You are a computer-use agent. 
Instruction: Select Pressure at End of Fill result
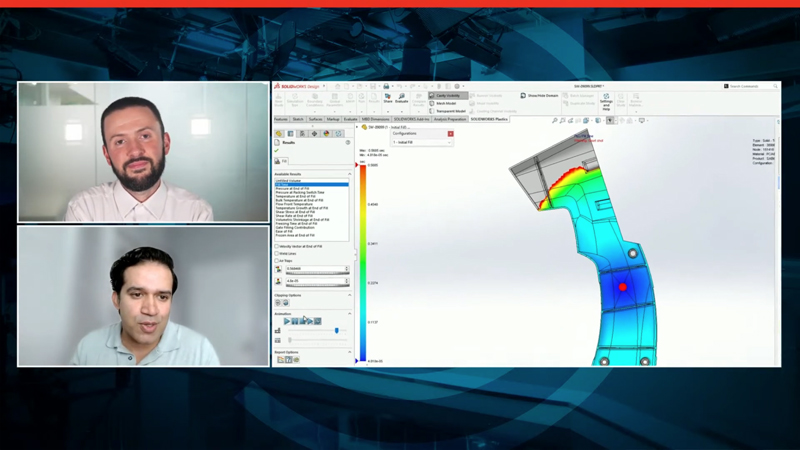tap(298, 188)
